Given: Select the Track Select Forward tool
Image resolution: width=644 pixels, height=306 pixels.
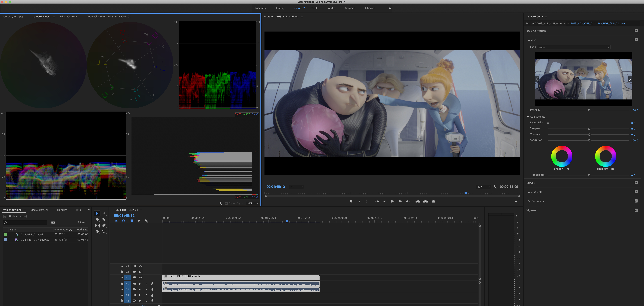Looking at the screenshot, I should pyautogui.click(x=104, y=213).
